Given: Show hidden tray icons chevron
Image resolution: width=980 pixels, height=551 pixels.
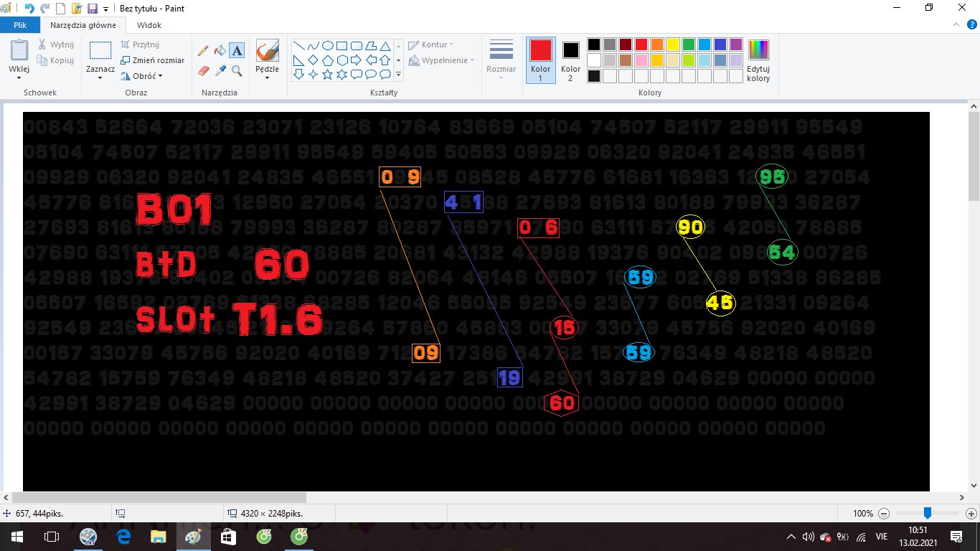Looking at the screenshot, I should tap(791, 537).
